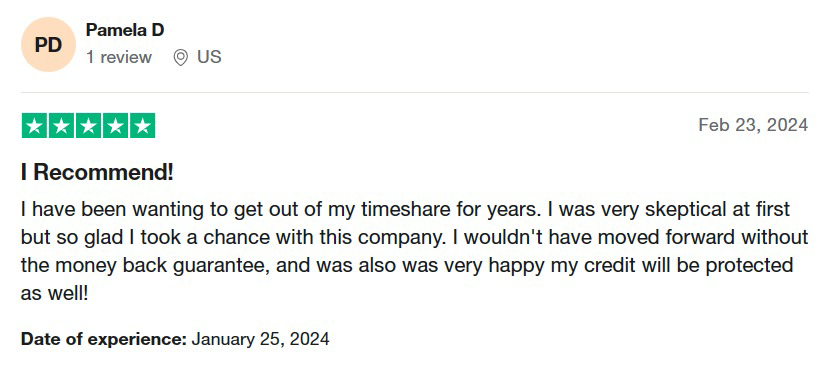827x367 pixels.
Task: Click the PD profile avatar circle
Action: click(x=49, y=45)
